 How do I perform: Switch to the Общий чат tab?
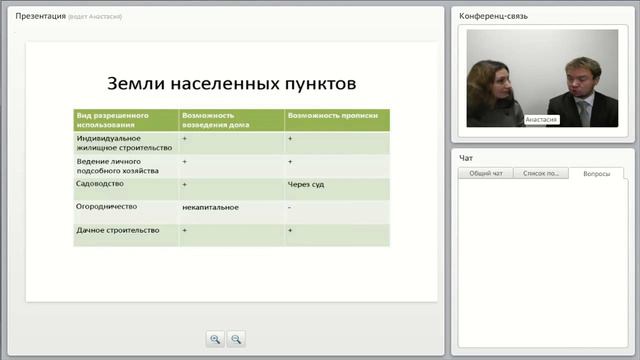tap(486, 173)
